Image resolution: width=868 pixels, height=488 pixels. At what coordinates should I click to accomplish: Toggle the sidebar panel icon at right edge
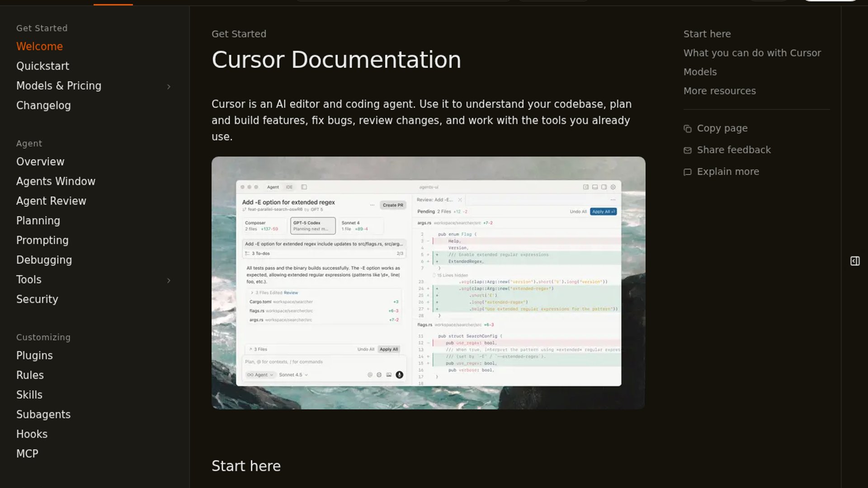click(855, 261)
